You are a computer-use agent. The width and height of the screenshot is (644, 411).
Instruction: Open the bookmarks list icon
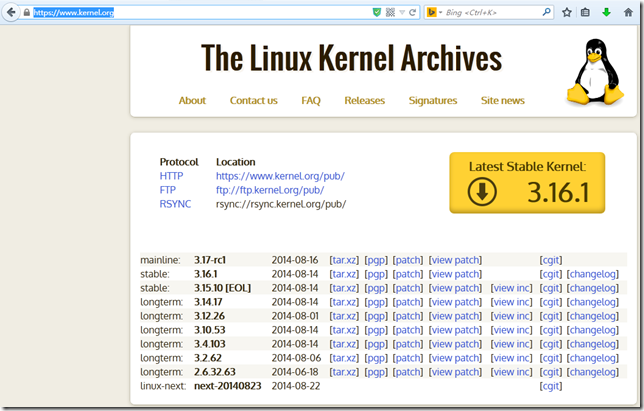tap(585, 12)
